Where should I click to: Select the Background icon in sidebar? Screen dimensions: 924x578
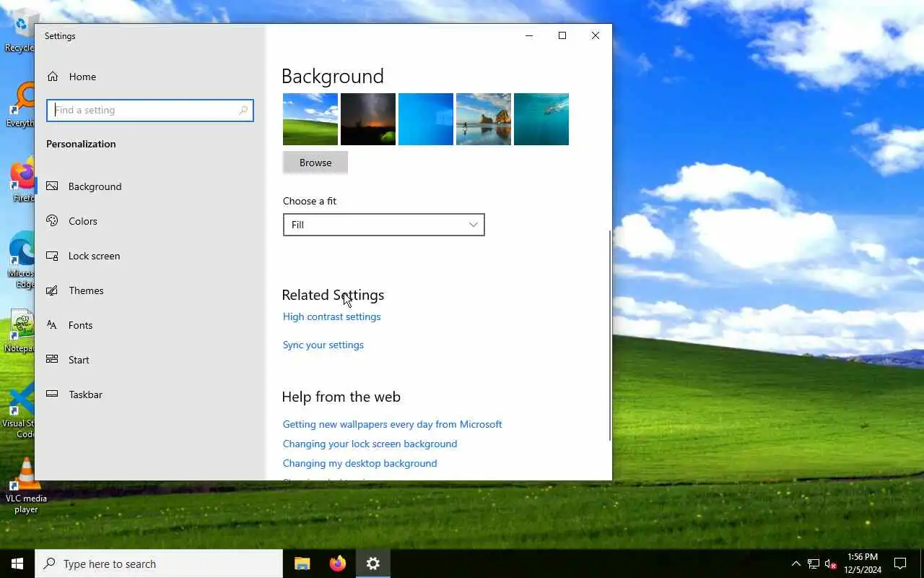[x=52, y=186]
